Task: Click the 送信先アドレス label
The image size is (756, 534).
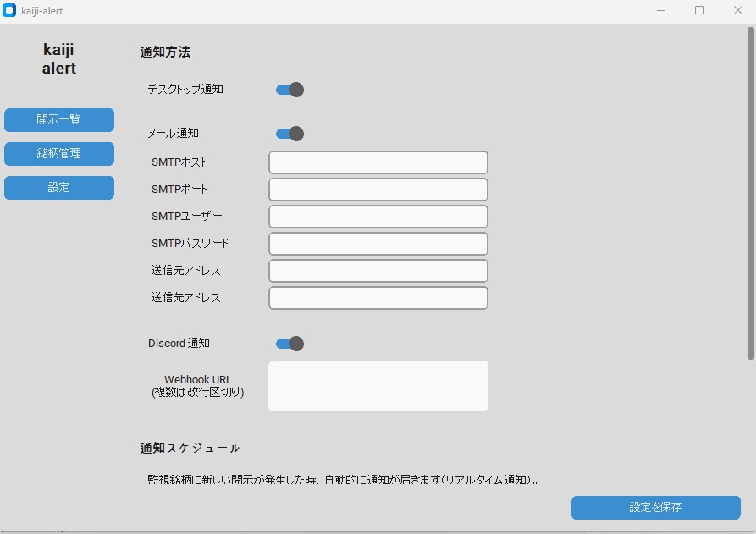Action: (186, 297)
